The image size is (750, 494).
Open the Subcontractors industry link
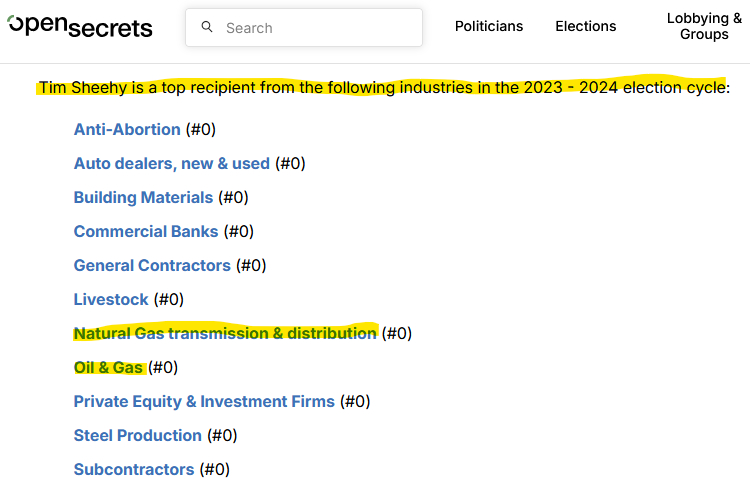tap(133, 469)
